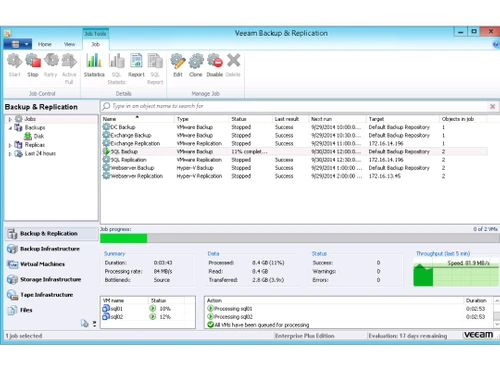Sort by the Last result column
The height and width of the screenshot is (375, 500).
pos(290,119)
